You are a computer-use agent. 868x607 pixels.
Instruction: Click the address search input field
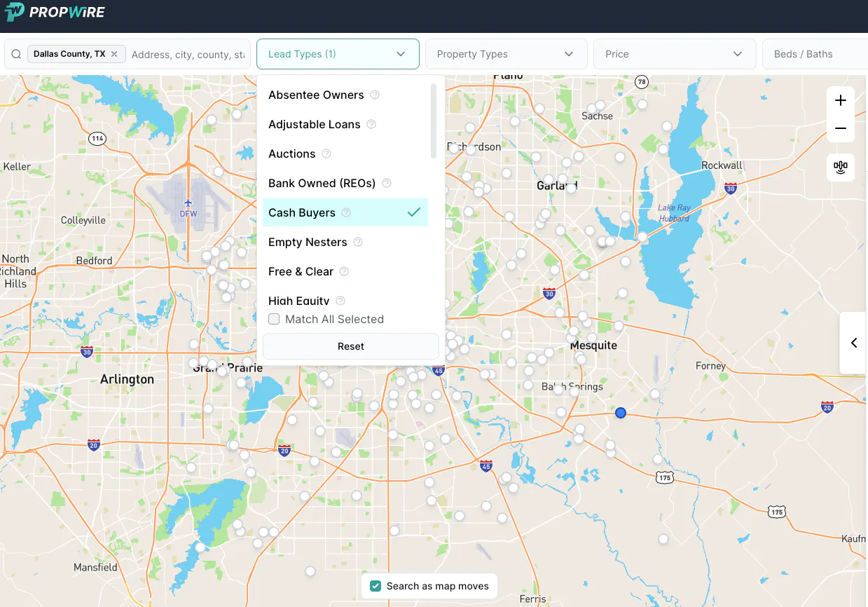click(x=188, y=54)
